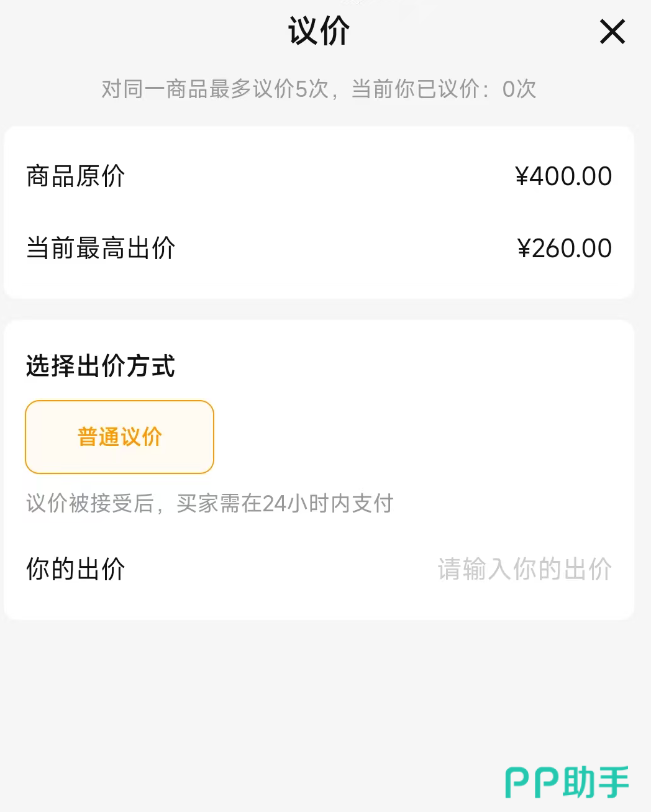Tap the 当前最高出价 label
The width and height of the screenshot is (651, 812).
pos(101,249)
